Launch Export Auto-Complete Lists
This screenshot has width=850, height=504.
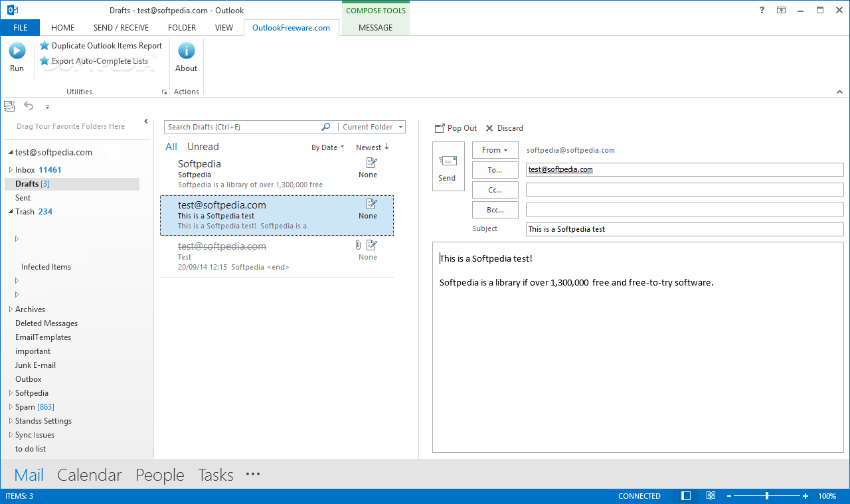(94, 61)
